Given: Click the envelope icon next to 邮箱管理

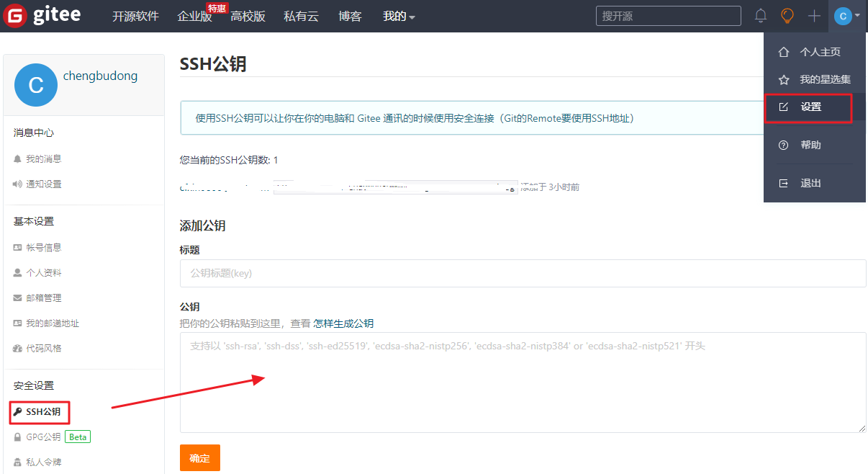Looking at the screenshot, I should (18, 298).
